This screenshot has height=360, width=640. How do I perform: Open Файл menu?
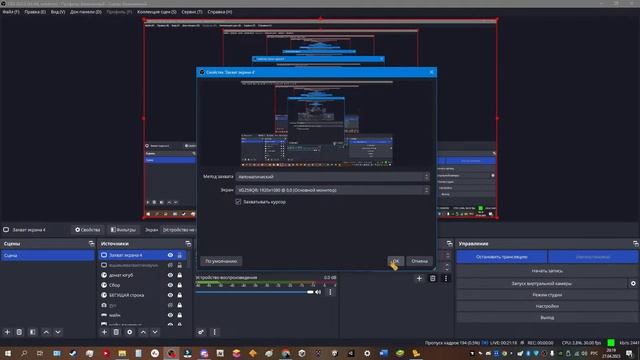click(x=11, y=12)
